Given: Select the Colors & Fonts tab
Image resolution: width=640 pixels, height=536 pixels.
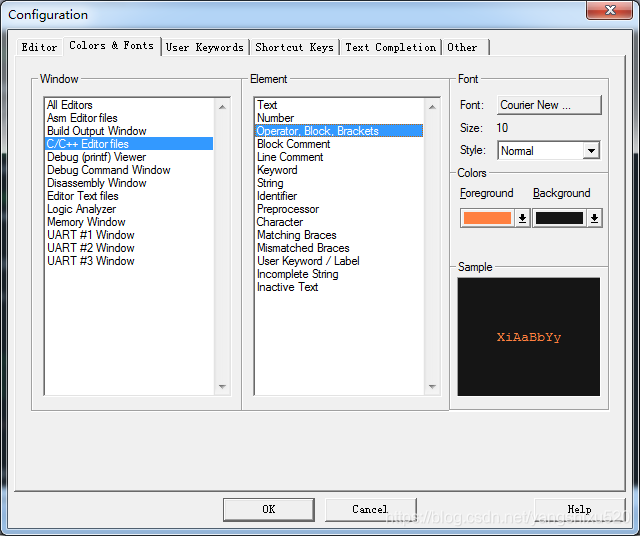Looking at the screenshot, I should [111, 46].
